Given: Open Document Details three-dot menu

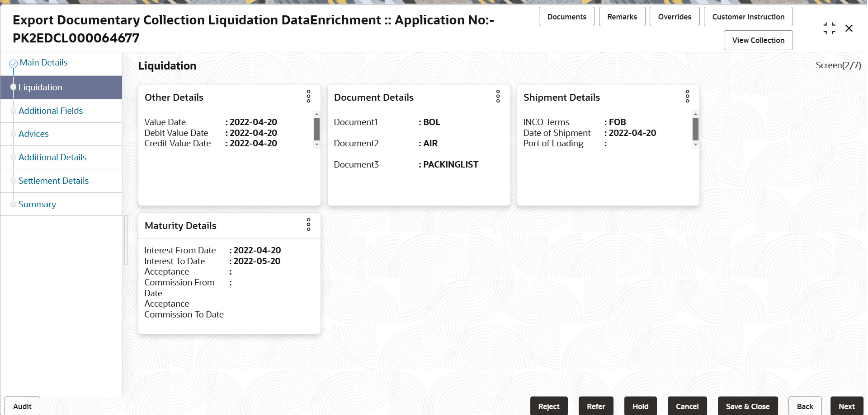Looking at the screenshot, I should point(498,96).
